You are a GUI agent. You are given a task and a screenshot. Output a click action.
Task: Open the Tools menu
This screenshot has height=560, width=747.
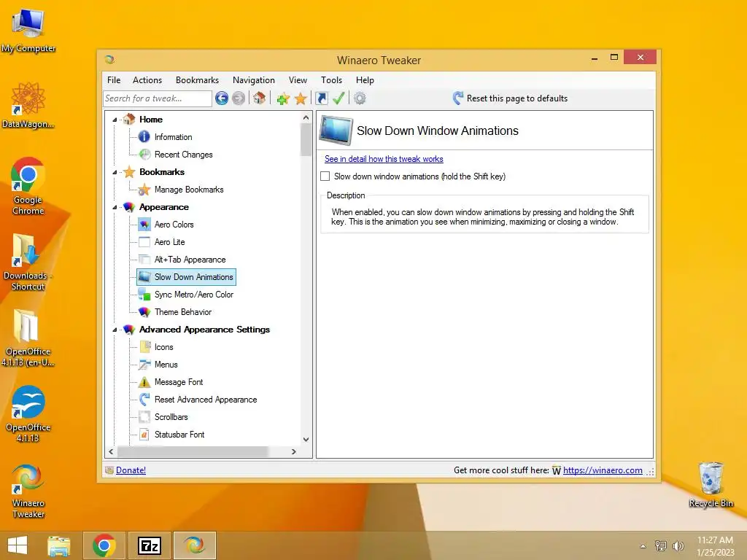click(x=331, y=80)
